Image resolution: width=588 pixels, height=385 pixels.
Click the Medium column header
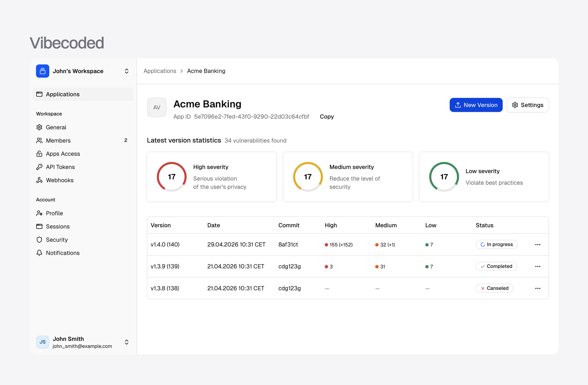386,225
